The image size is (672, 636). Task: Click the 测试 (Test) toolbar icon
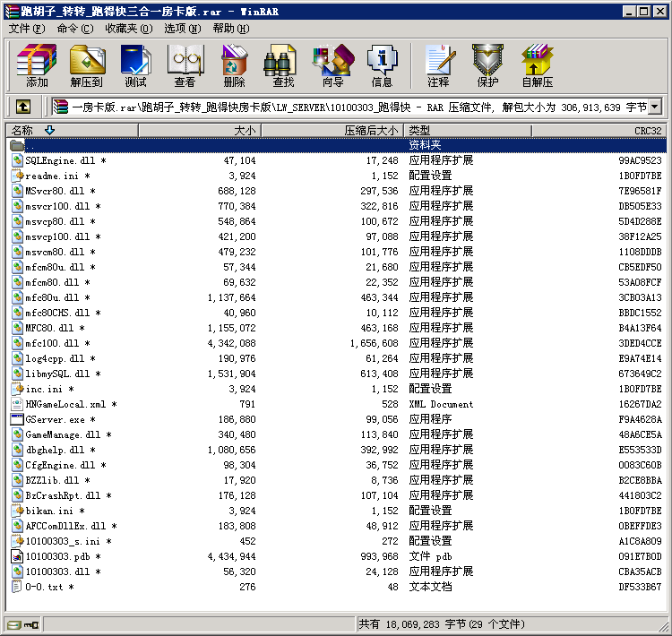pyautogui.click(x=135, y=65)
